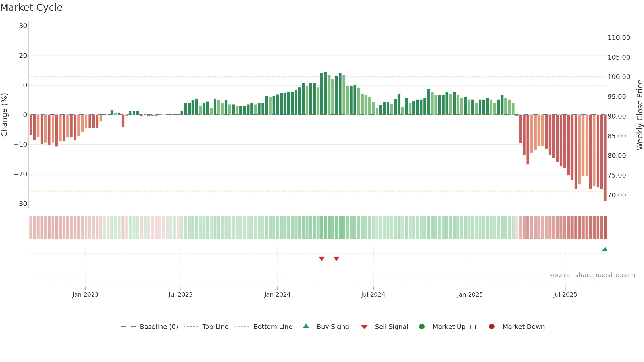Image resolution: width=644 pixels, height=362 pixels.
Task: Click the orange dashed bottom line in chart
Action: (318, 191)
